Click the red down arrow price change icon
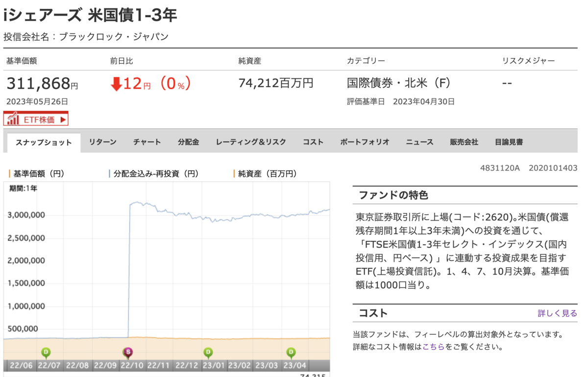The height and width of the screenshot is (377, 588). 116,84
